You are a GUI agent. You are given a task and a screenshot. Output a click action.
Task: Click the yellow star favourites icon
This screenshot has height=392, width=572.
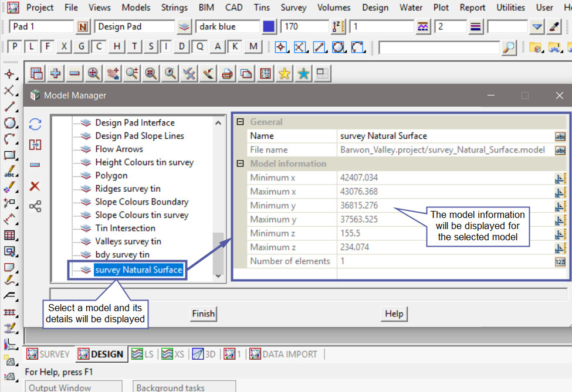coord(285,73)
